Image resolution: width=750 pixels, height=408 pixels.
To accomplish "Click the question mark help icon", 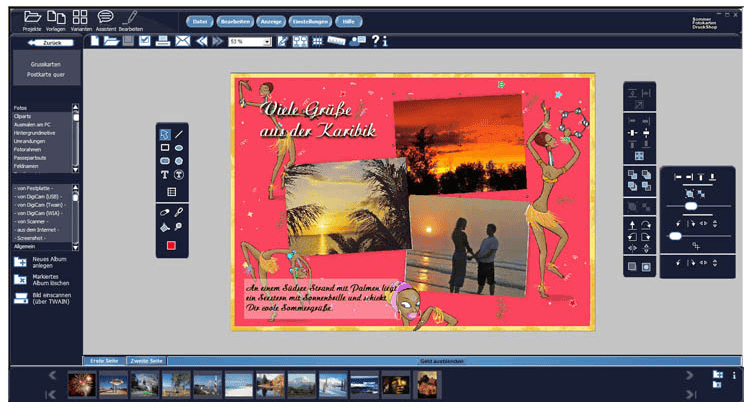I will click(x=374, y=41).
